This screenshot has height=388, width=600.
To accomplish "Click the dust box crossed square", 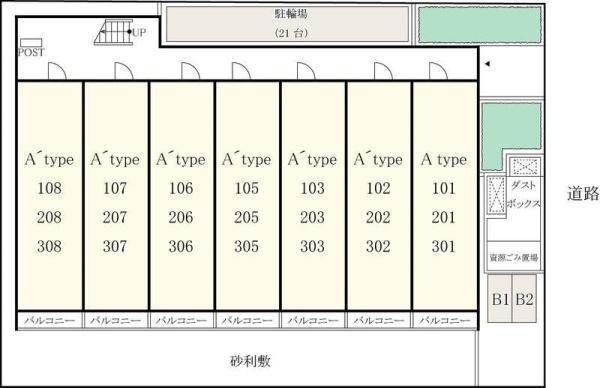I will point(525,166).
